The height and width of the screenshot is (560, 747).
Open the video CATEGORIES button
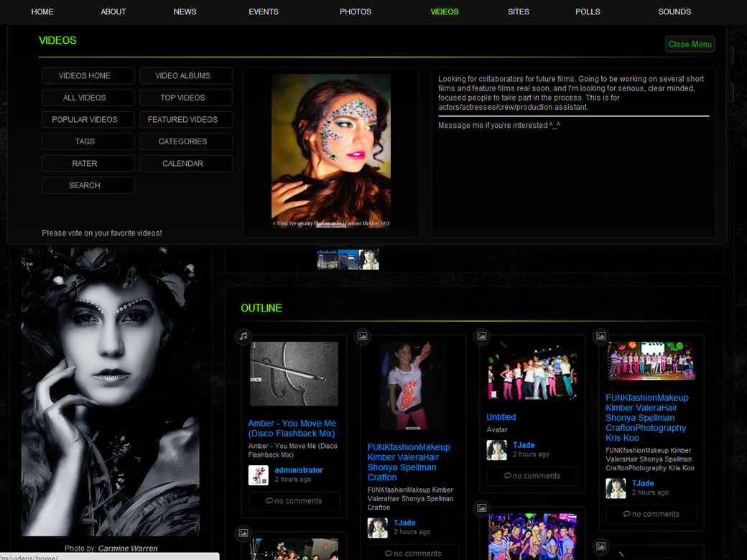[x=182, y=142]
